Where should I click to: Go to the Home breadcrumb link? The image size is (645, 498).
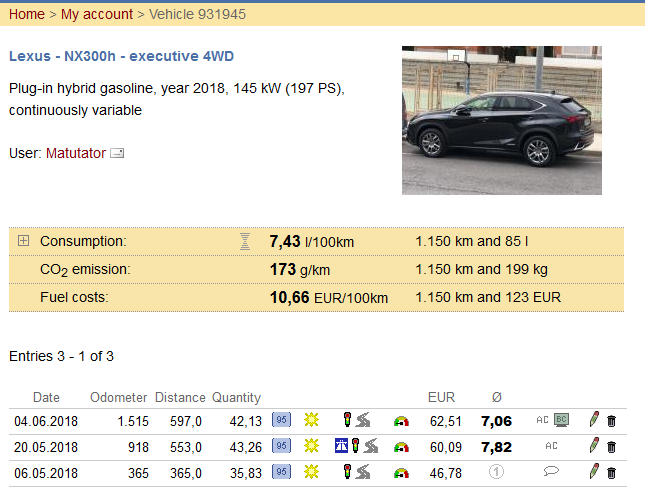(x=27, y=14)
